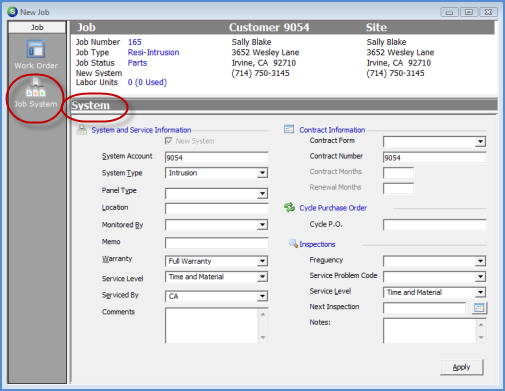
Task: Click the Customer 9054 header
Action: tap(269, 27)
